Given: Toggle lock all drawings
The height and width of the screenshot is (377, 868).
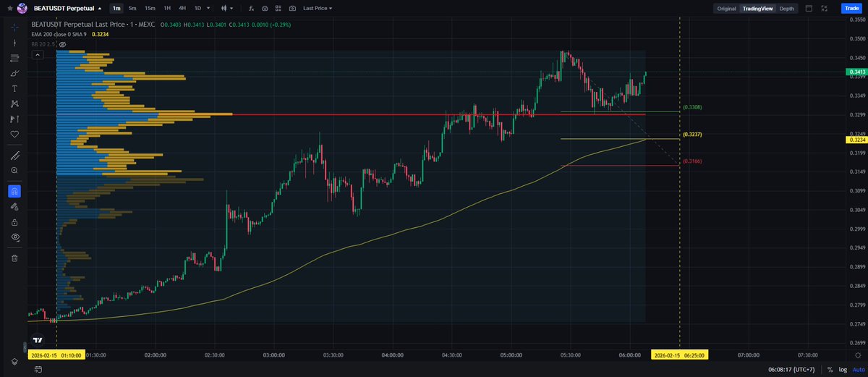Looking at the screenshot, I should click(x=14, y=221).
